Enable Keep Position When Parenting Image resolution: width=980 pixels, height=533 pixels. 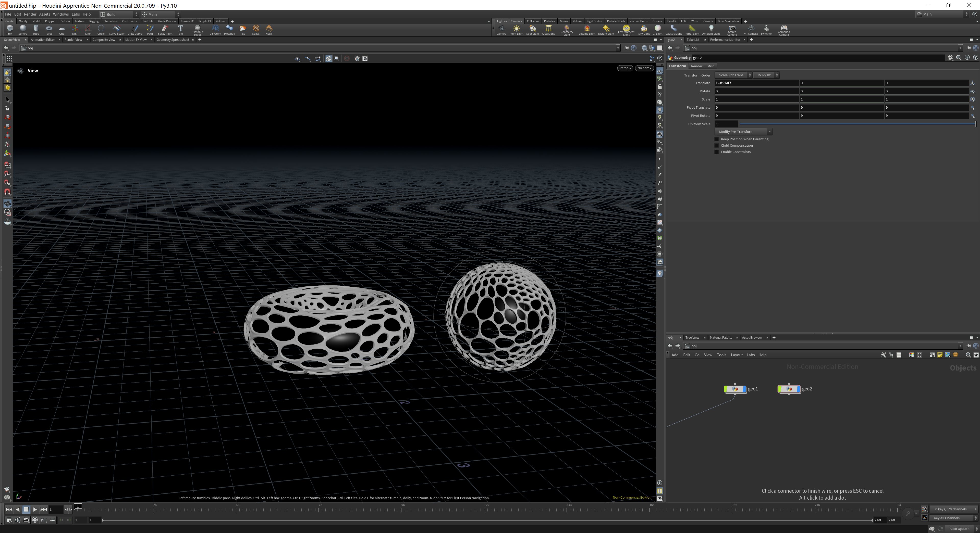point(717,139)
